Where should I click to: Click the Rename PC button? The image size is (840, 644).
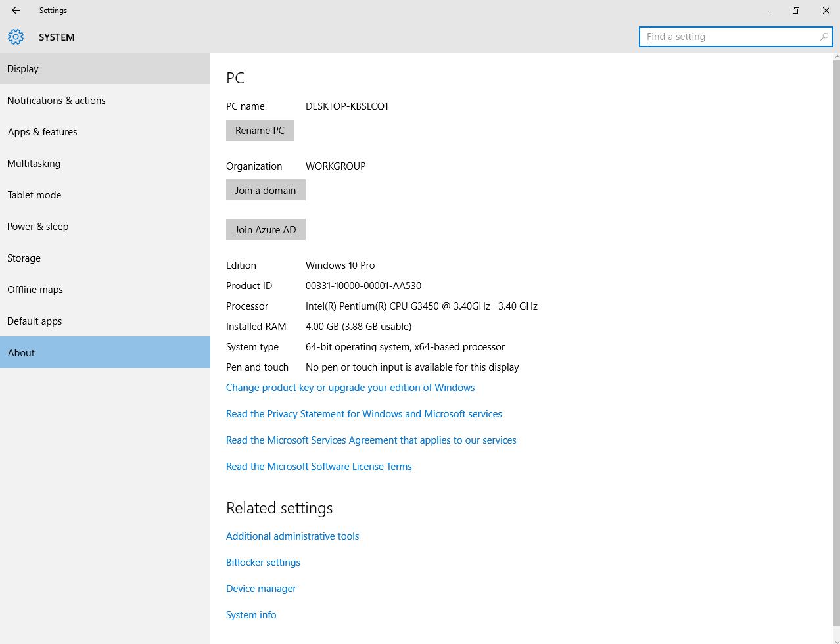(260, 130)
